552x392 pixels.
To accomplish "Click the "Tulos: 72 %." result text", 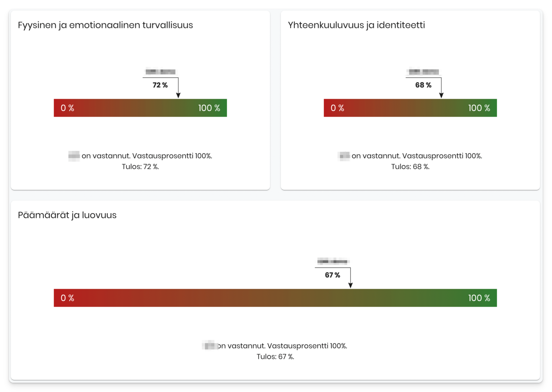I will (x=140, y=167).
